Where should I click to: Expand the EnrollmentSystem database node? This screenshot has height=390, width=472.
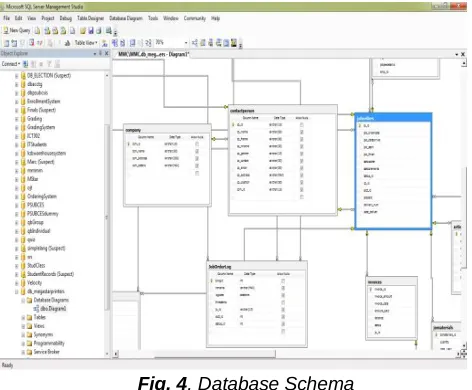point(16,102)
